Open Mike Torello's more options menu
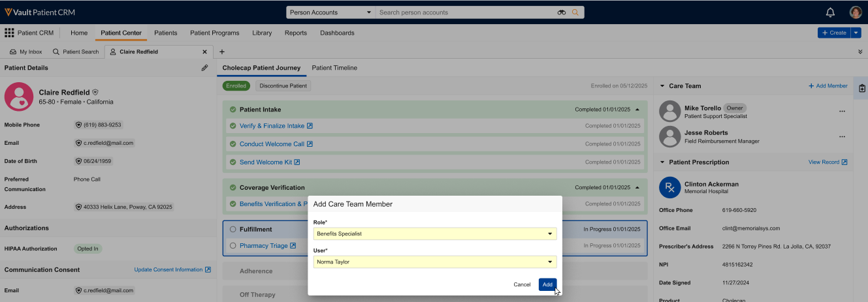Screen dimensions: 868x302 click(842, 112)
